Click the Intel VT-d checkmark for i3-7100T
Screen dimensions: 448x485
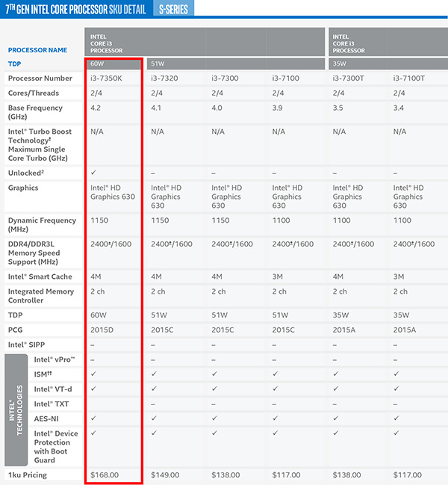tap(396, 388)
